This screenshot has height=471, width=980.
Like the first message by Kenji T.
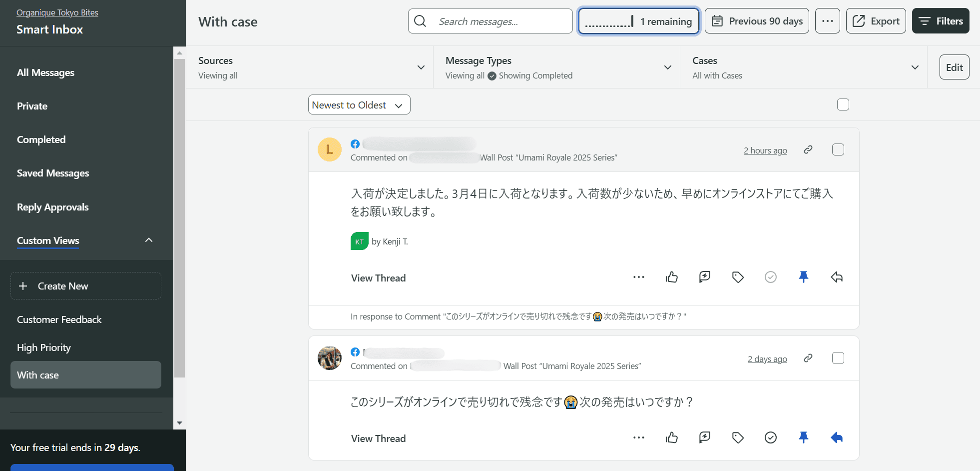(672, 277)
